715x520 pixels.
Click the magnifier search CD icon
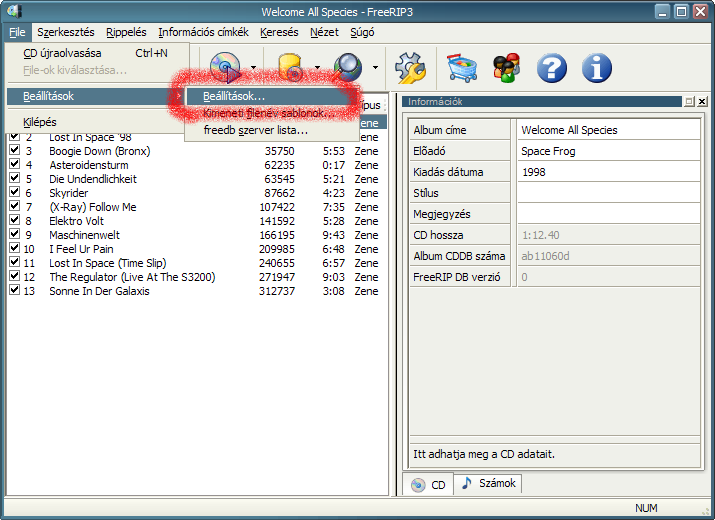348,68
